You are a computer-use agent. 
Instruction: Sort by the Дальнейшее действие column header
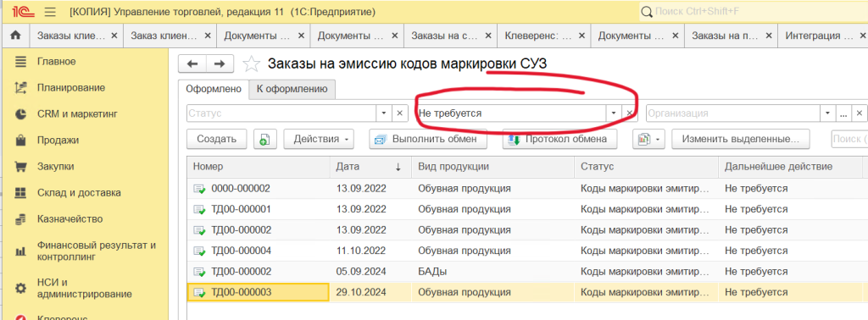pos(790,167)
